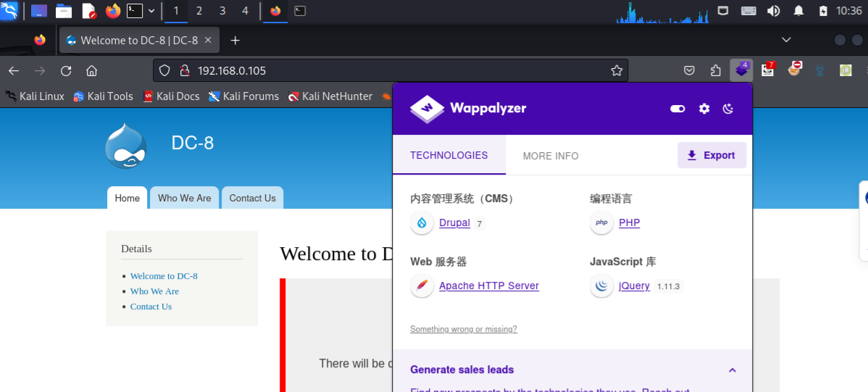Go to the browser home page
The width and height of the screenshot is (868, 392).
[x=92, y=70]
